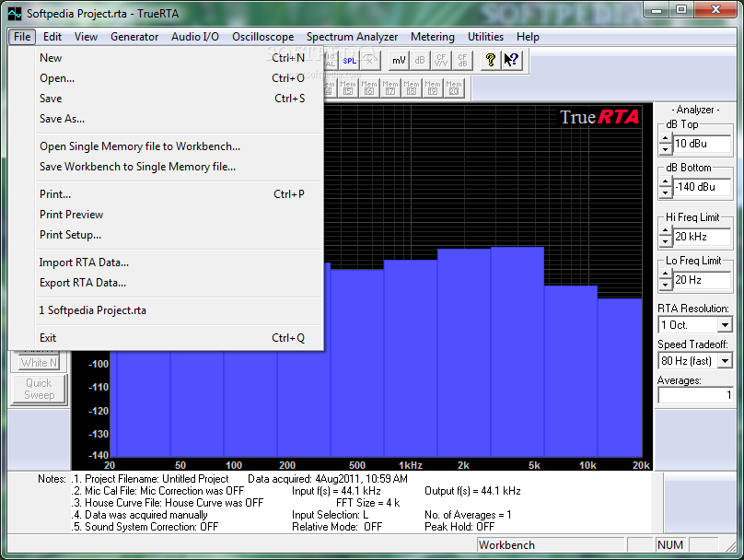Lower the Hi Freq Limit
Image resolution: width=744 pixels, height=560 pixels.
pos(665,242)
